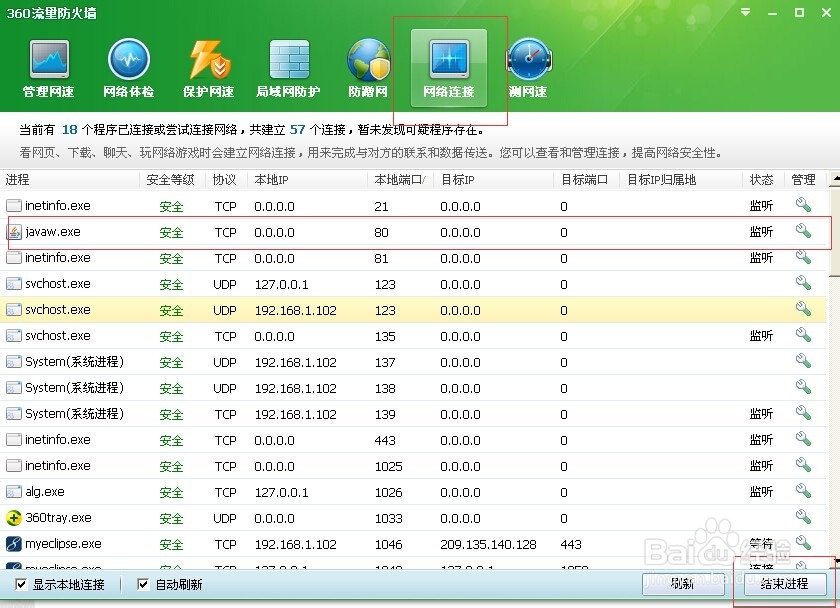The image size is (840, 608).
Task: Select the 网络连接 tab
Action: [x=449, y=68]
